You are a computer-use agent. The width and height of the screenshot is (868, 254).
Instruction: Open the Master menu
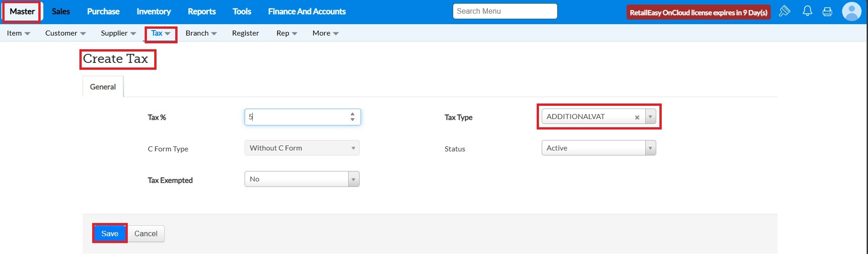tap(22, 11)
